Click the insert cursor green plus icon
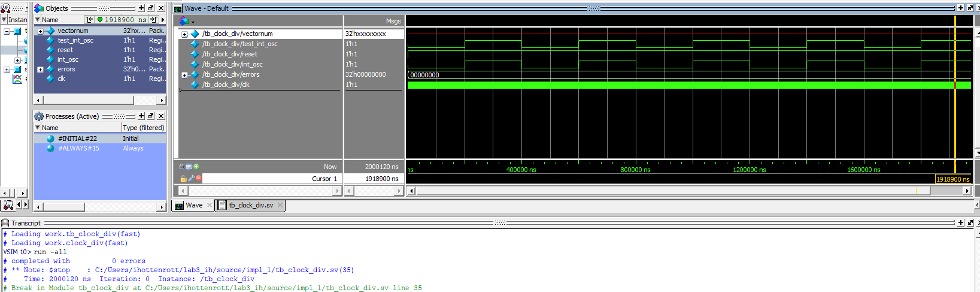Image resolution: width=980 pixels, height=292 pixels. point(196,167)
